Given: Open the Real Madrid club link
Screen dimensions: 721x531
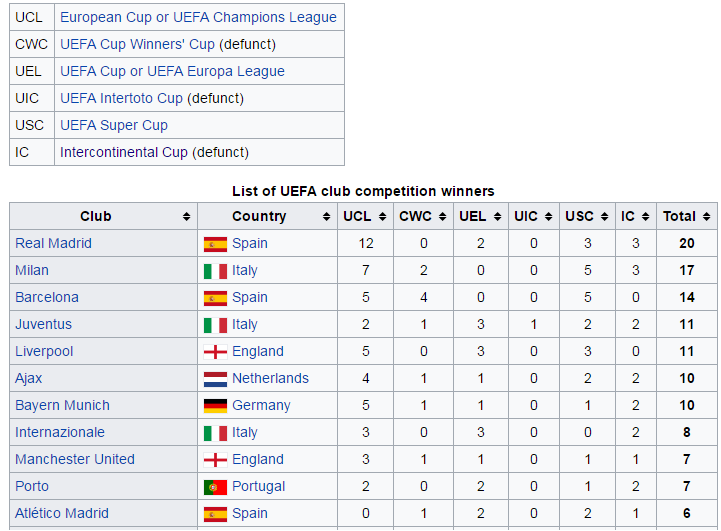Looking at the screenshot, I should point(53,243).
